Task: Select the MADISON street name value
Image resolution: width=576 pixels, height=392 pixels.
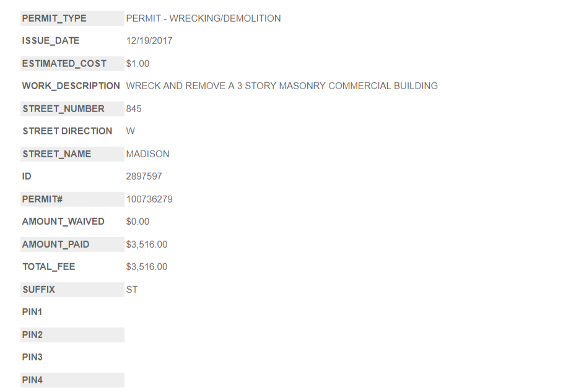Action: (147, 154)
